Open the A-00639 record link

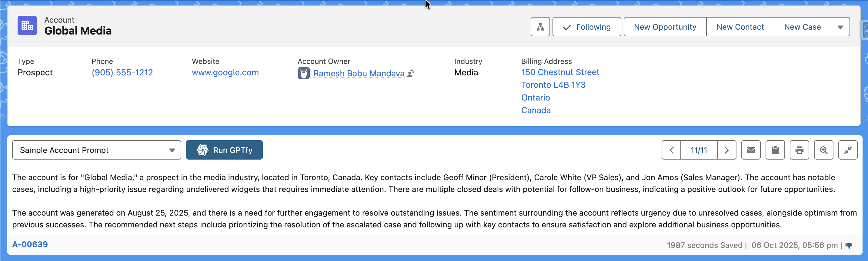tap(30, 244)
